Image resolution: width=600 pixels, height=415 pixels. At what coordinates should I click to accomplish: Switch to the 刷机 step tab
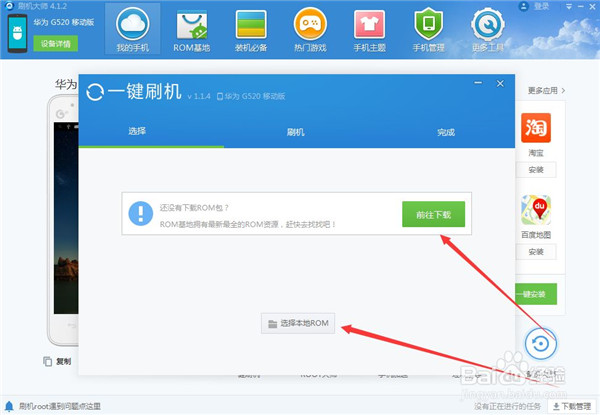click(x=296, y=131)
